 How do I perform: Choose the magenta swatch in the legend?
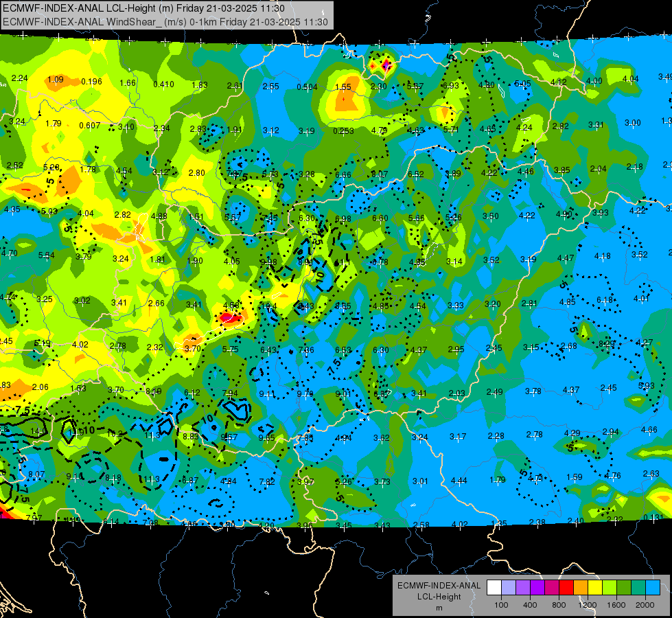click(552, 588)
